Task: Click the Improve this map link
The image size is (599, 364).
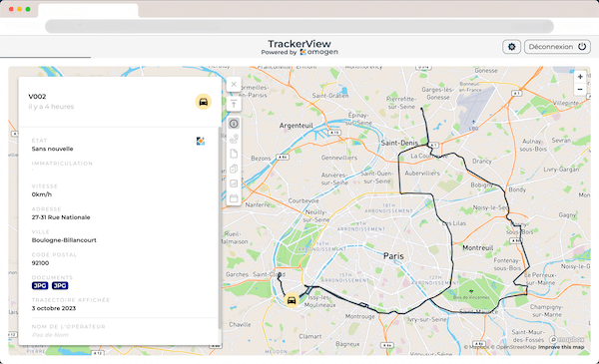Action: coord(561,347)
